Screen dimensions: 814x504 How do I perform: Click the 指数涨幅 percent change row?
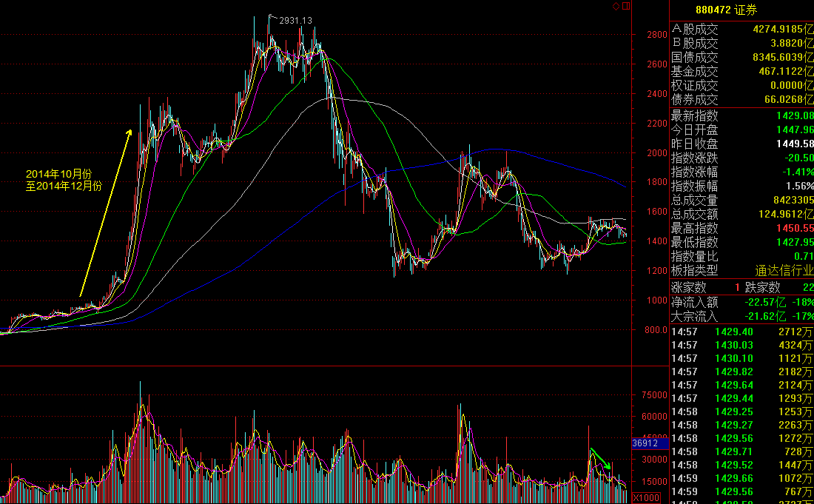pyautogui.click(x=741, y=172)
